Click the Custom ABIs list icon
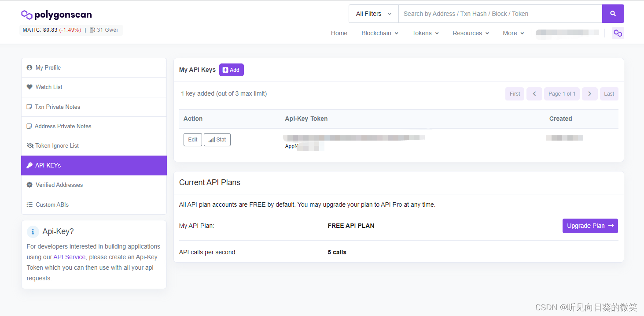 point(29,204)
